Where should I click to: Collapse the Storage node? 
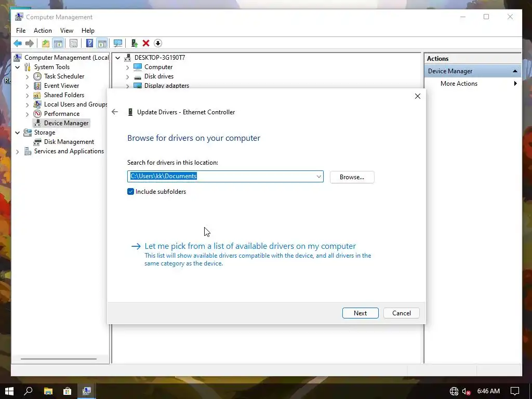click(17, 132)
